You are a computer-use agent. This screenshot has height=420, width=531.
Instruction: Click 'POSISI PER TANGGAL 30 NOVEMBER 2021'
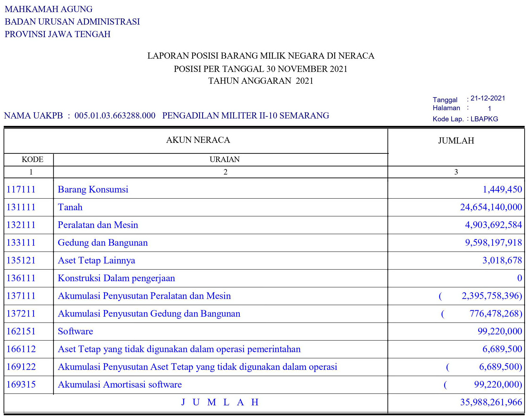click(x=261, y=69)
